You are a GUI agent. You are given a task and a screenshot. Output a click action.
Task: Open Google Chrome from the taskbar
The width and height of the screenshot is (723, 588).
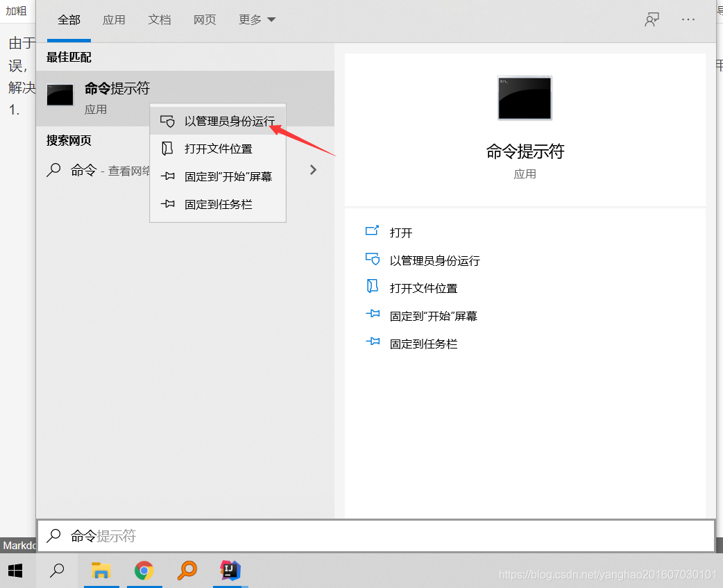tap(144, 571)
